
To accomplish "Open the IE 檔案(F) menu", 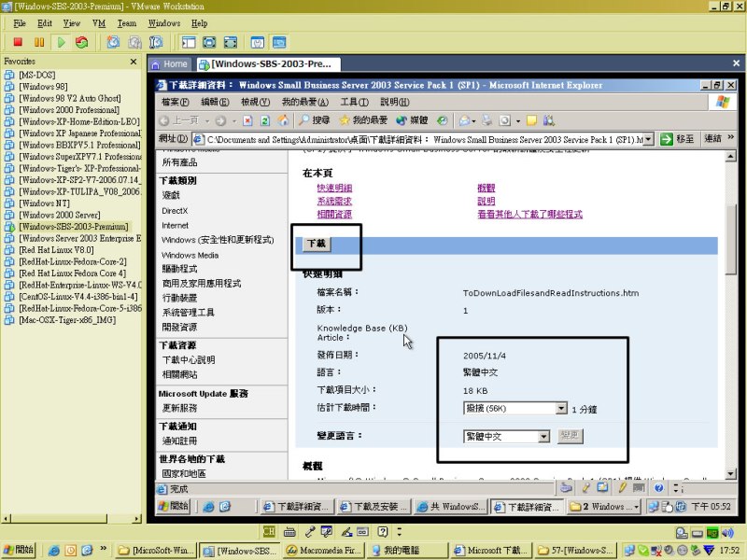I will pyautogui.click(x=175, y=102).
